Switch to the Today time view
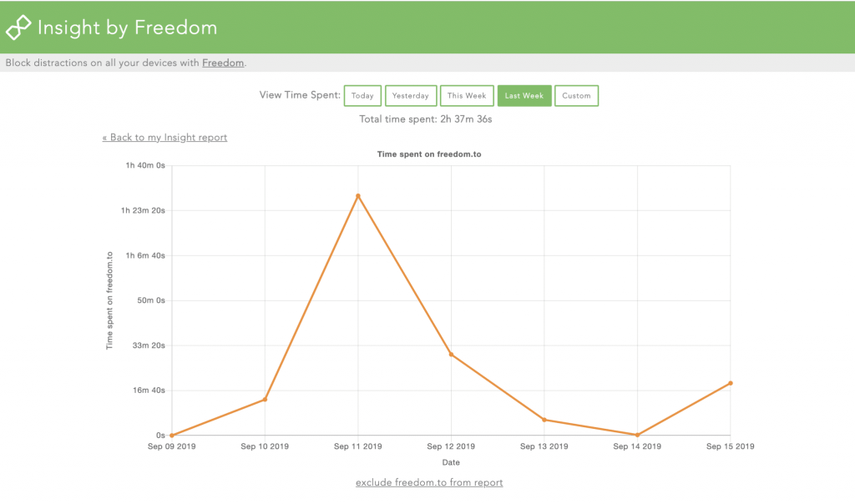Screen dimensions: 855x504 click(362, 95)
